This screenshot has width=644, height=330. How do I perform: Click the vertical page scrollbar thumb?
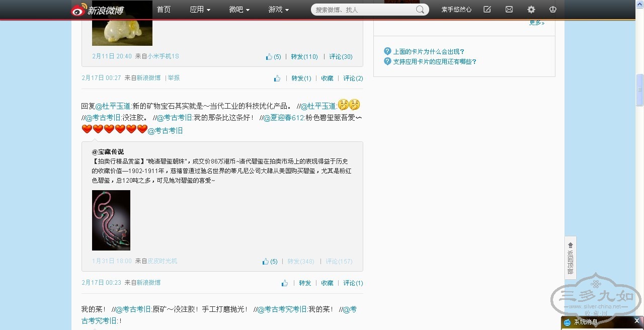click(x=639, y=90)
